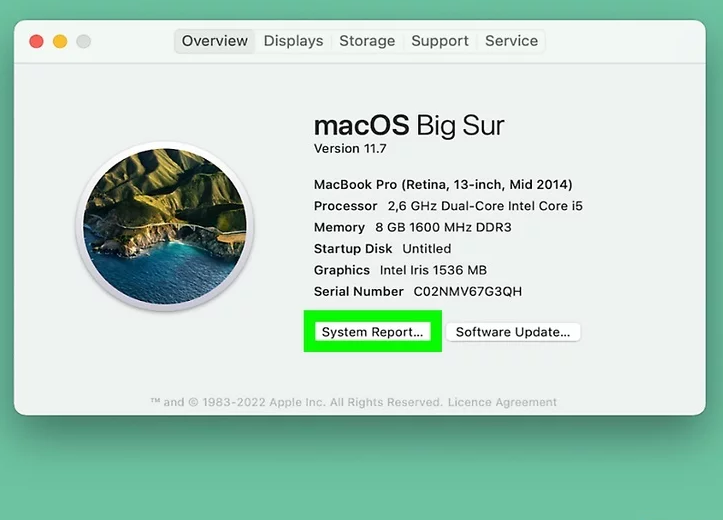Screen dimensions: 723x520
Task: Select the serial number C02NMV67G3QH
Action: click(x=468, y=291)
